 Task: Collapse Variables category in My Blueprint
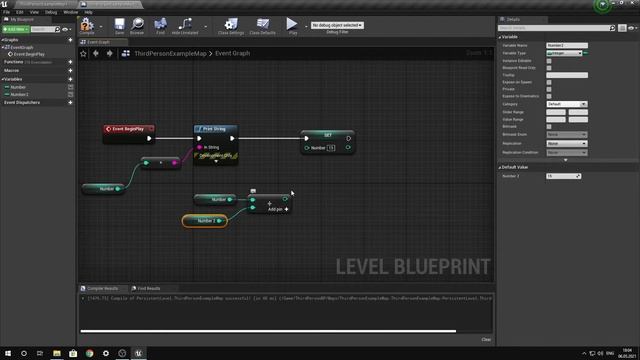2,79
